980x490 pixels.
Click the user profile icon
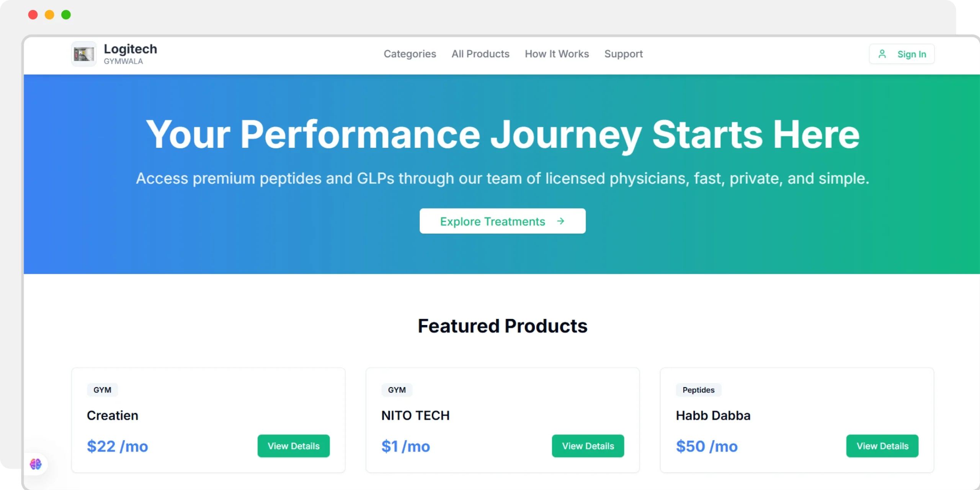882,54
